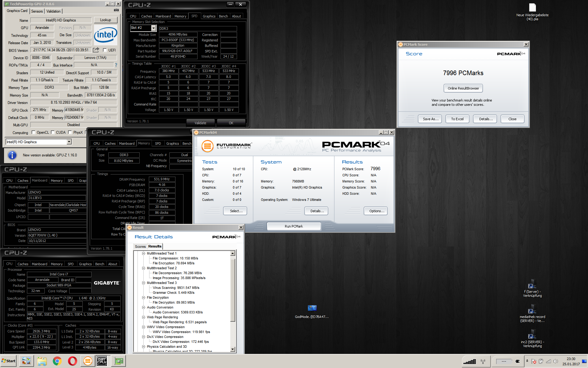
Task: Open the Memory Slot #2 dropdown
Action: click(x=153, y=28)
